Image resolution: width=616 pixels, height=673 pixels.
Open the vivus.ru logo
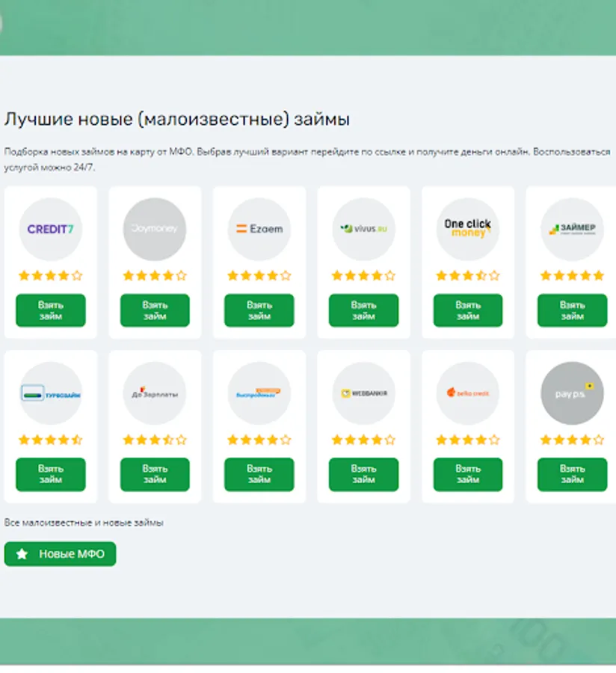364,230
